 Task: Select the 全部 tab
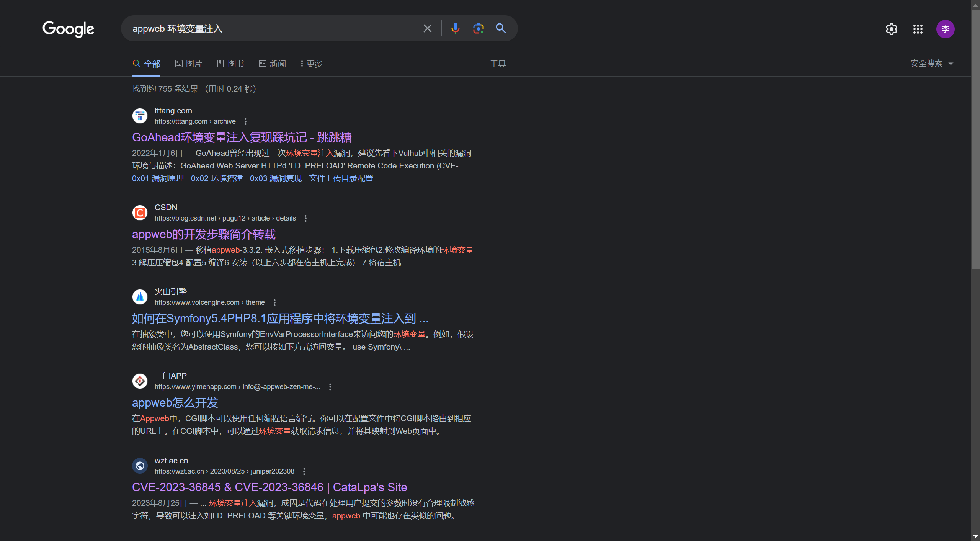coord(147,64)
